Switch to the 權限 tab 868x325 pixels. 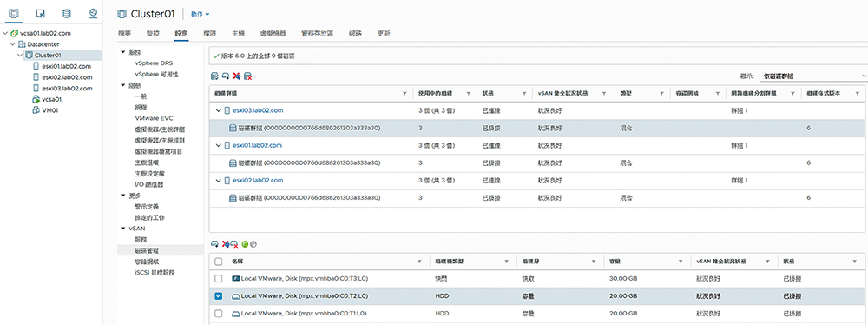point(210,33)
